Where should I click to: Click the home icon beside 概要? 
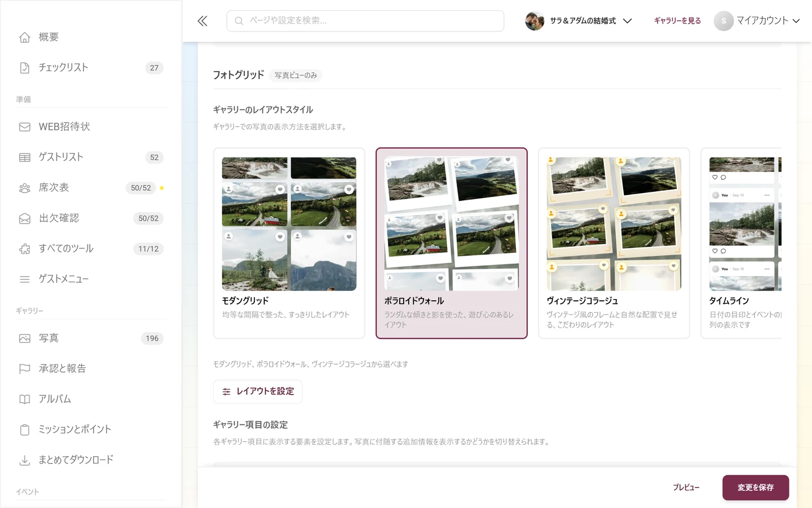(x=25, y=37)
